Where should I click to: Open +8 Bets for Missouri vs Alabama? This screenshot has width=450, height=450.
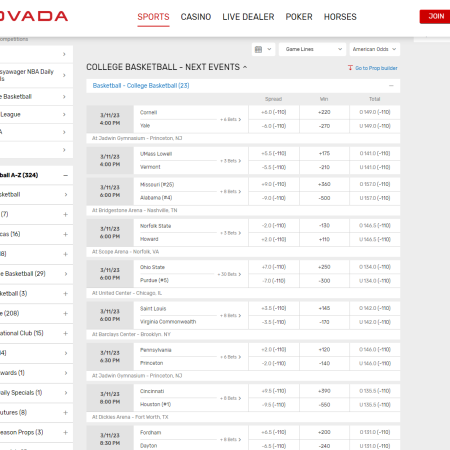tap(230, 191)
